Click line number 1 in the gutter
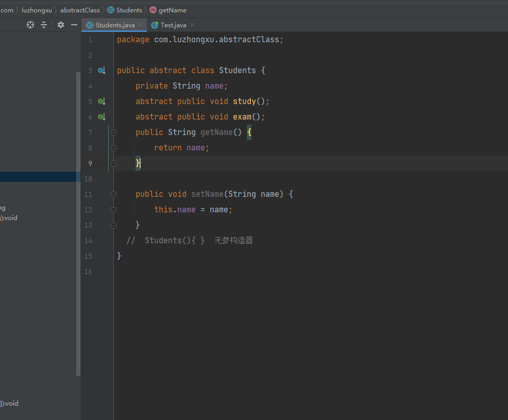 click(x=90, y=40)
